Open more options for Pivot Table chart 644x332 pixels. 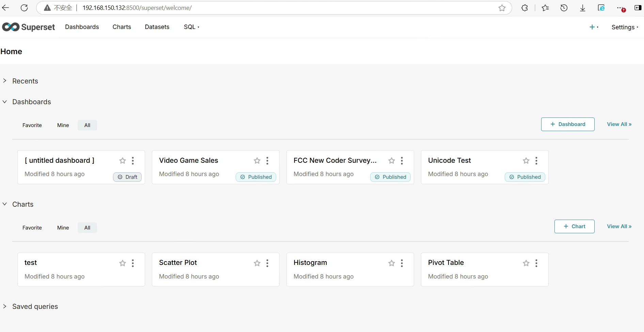click(536, 263)
